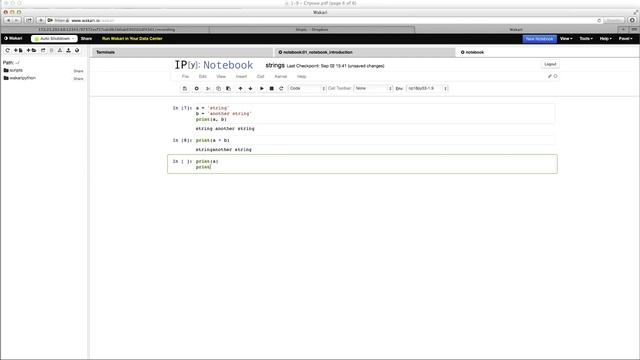The width and height of the screenshot is (640, 360).
Task: Click the notebook title strings
Action: 275,65
